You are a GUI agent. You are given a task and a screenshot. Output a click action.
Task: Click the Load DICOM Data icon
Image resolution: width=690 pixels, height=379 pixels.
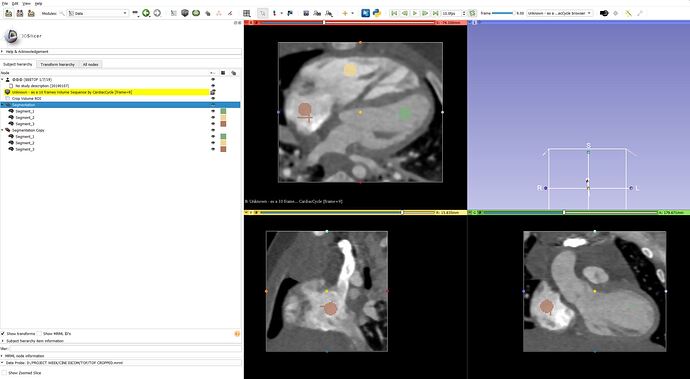[x=20, y=13]
